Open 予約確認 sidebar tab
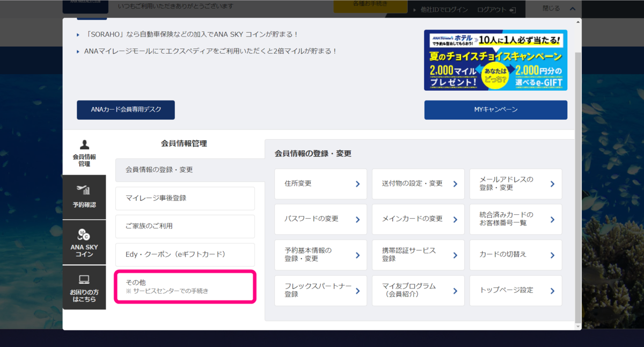The width and height of the screenshot is (644, 347). click(84, 197)
